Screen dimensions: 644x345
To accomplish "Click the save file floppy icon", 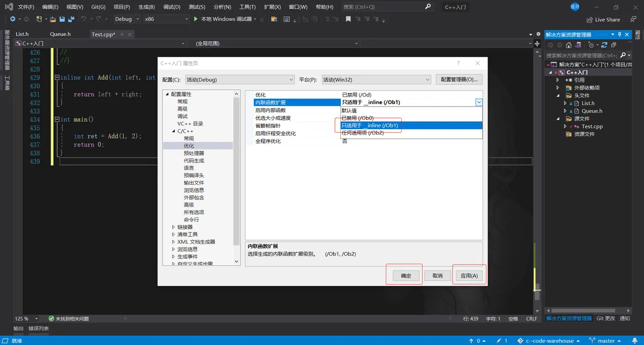I will 62,19.
